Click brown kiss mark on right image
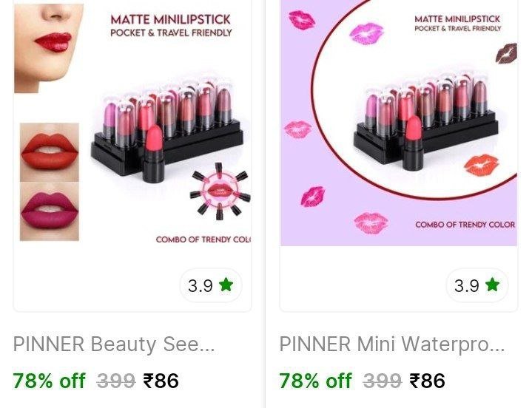Viewport: 532px width, 408px height. coord(507,53)
